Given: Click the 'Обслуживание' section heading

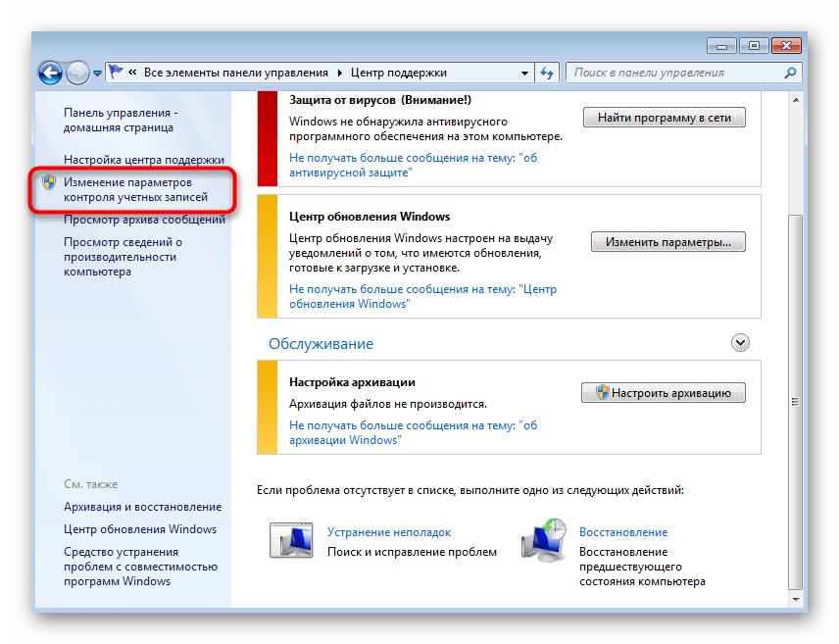Looking at the screenshot, I should (x=321, y=344).
